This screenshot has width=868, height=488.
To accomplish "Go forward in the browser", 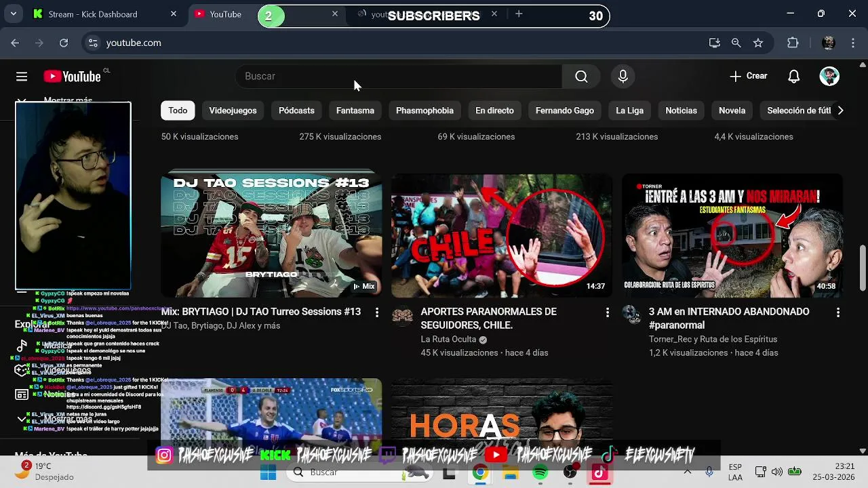I will 39,43.
